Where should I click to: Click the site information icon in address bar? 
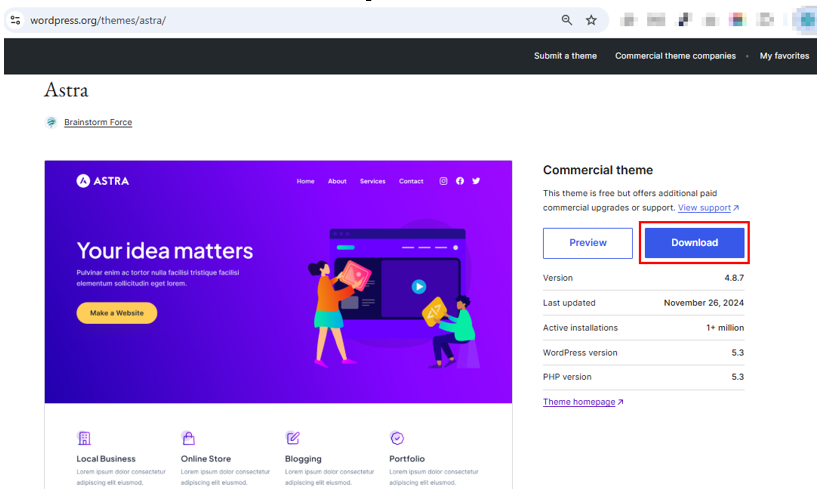coord(15,20)
